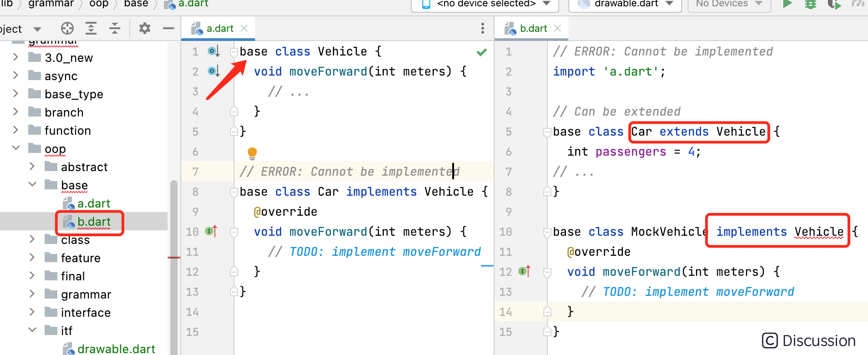Open the a.dart editor tab options menu

(483, 28)
